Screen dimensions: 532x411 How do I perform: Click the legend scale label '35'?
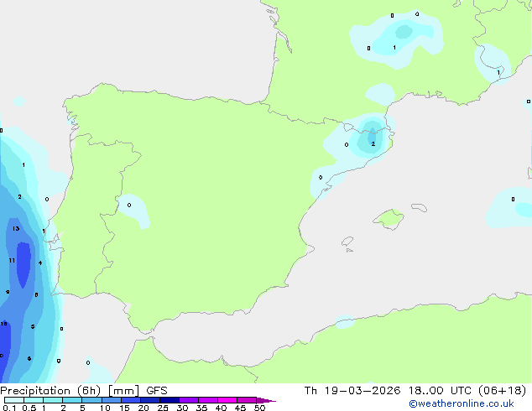tap(201, 408)
